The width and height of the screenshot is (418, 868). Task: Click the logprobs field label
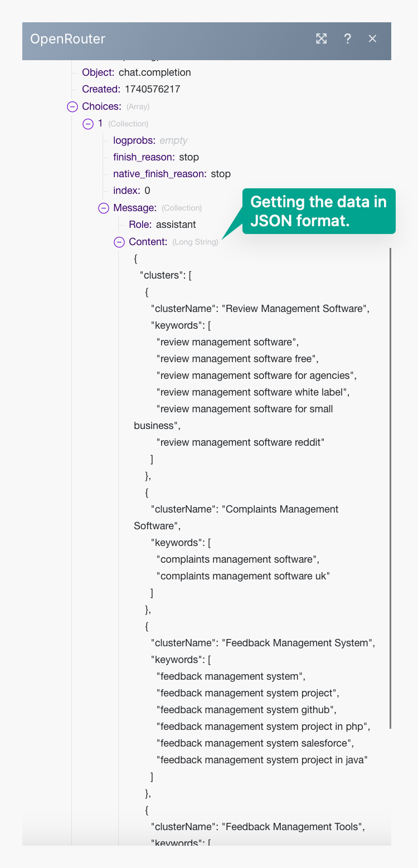click(x=134, y=140)
